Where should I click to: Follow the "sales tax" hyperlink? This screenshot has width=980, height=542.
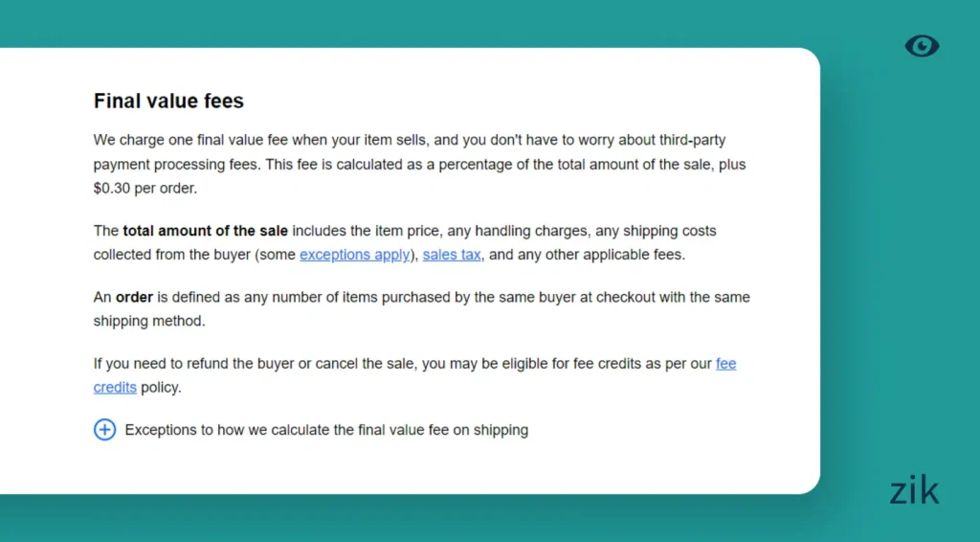(452, 255)
